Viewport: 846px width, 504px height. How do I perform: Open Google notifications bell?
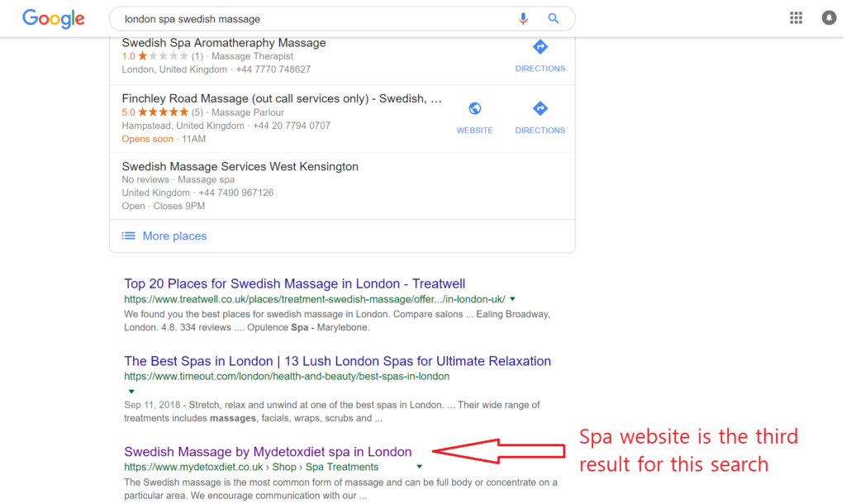pos(829,18)
